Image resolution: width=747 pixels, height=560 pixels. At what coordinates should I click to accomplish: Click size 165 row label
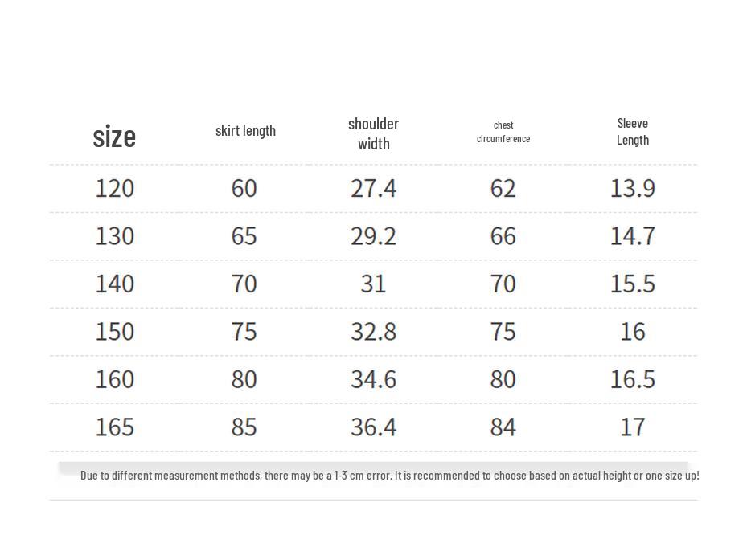tap(115, 427)
